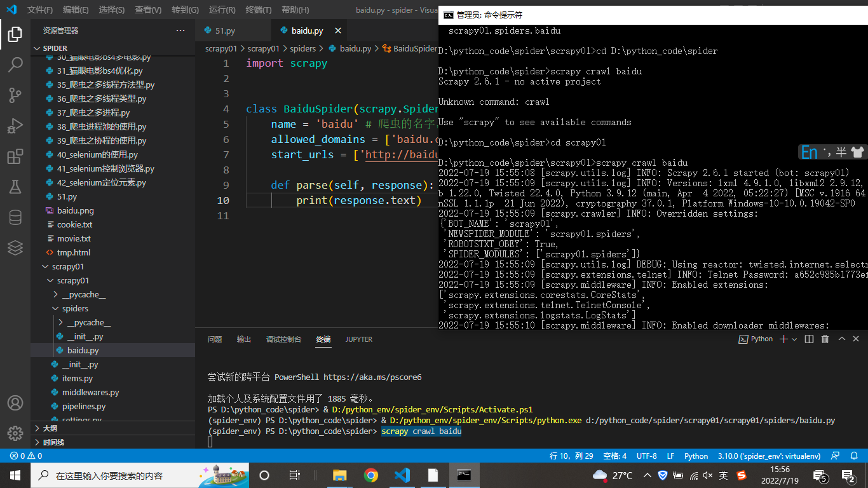Viewport: 868px width, 488px height.
Task: Open the 文件(F) menu
Action: click(40, 10)
